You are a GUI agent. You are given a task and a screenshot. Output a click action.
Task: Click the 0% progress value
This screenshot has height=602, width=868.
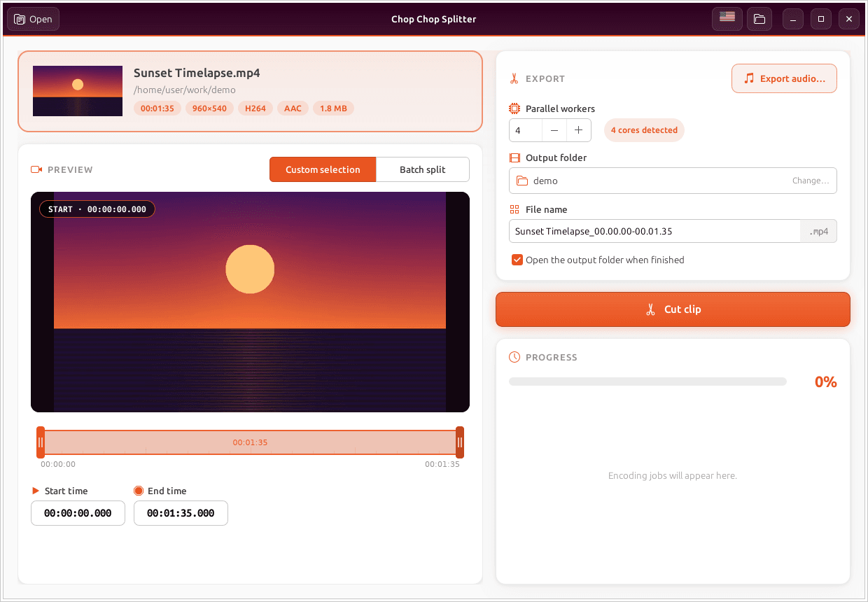826,381
